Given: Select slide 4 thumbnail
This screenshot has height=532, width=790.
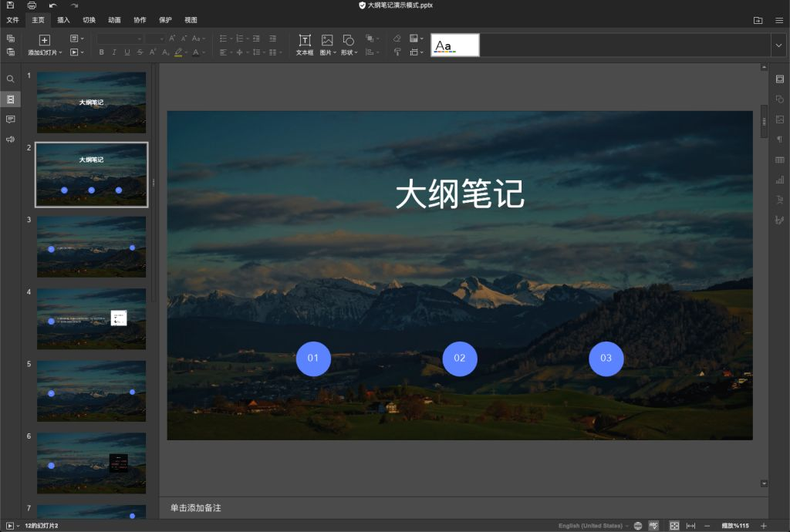Looking at the screenshot, I should (91, 318).
